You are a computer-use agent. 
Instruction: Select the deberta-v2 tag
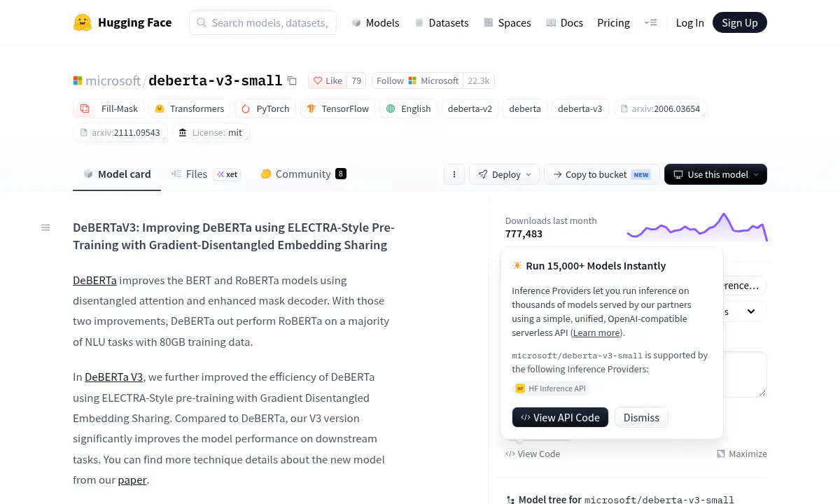tap(470, 108)
